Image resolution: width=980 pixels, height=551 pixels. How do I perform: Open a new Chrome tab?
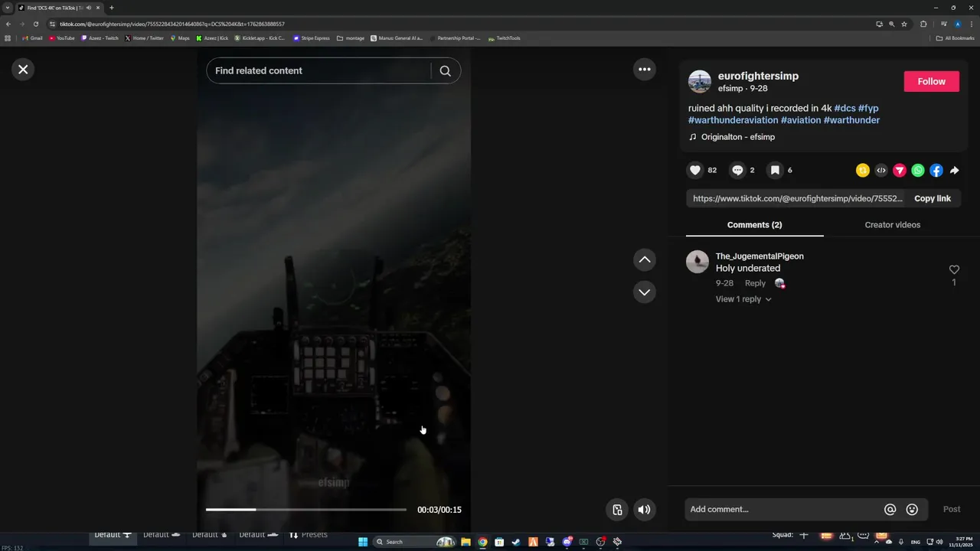tap(111, 8)
